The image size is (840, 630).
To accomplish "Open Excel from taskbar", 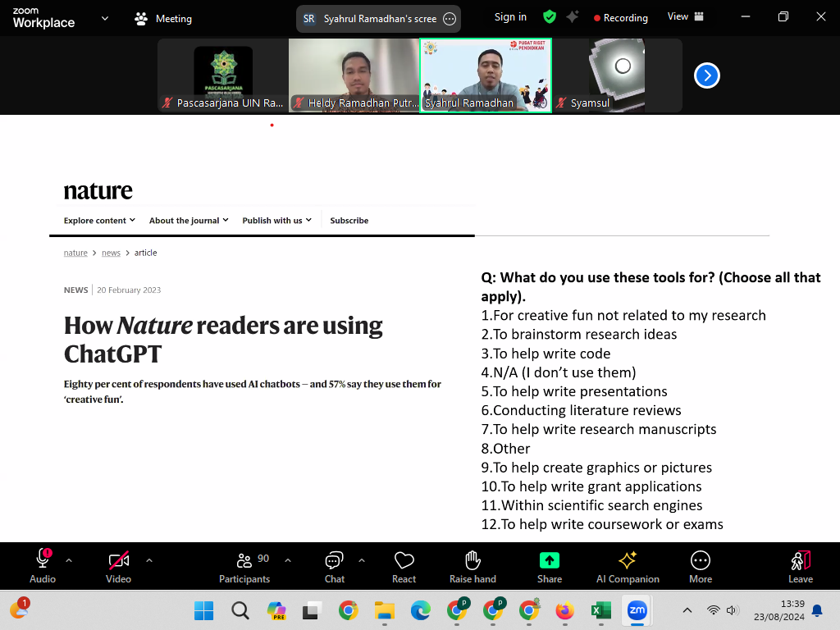I will point(601,610).
